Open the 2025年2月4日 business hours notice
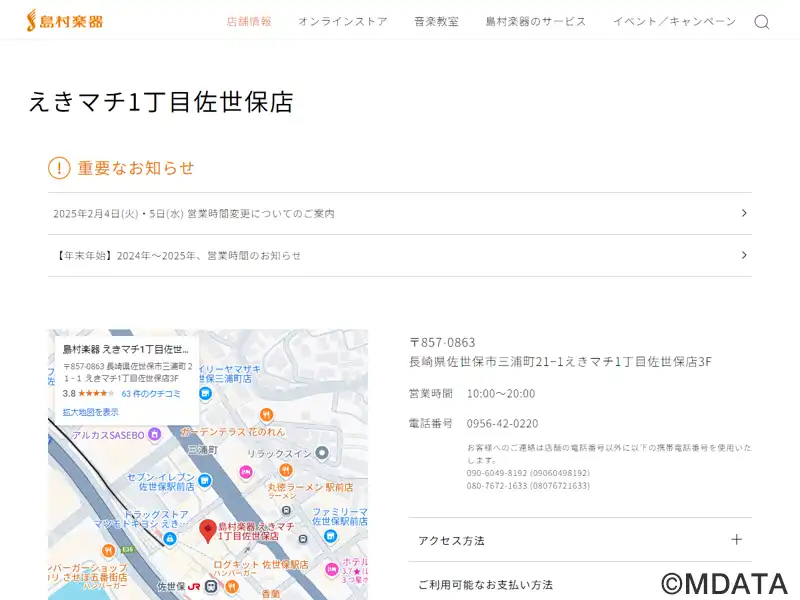Screen dimensions: 800x600 (x=399, y=213)
